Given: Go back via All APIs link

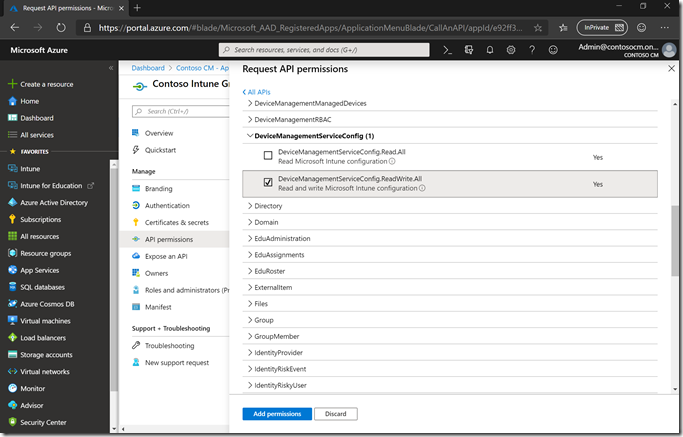Looking at the screenshot, I should click(x=257, y=91).
